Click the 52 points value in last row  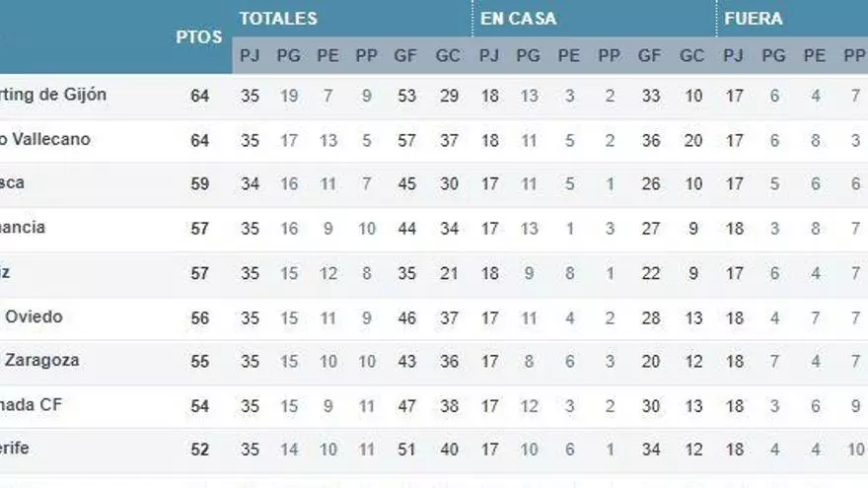tap(200, 450)
